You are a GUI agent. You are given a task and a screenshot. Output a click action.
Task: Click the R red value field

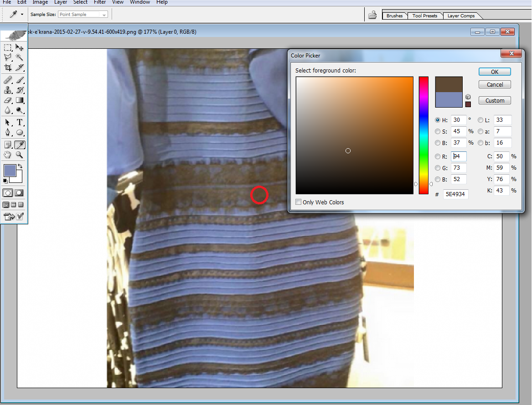point(459,156)
